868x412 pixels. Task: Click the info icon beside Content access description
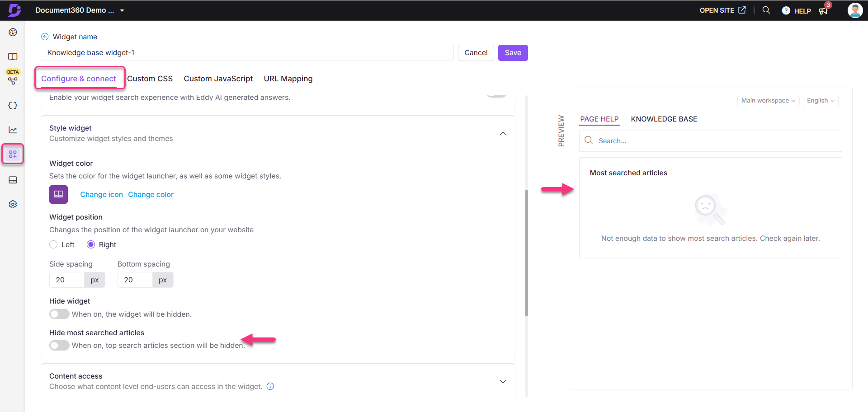270,386
